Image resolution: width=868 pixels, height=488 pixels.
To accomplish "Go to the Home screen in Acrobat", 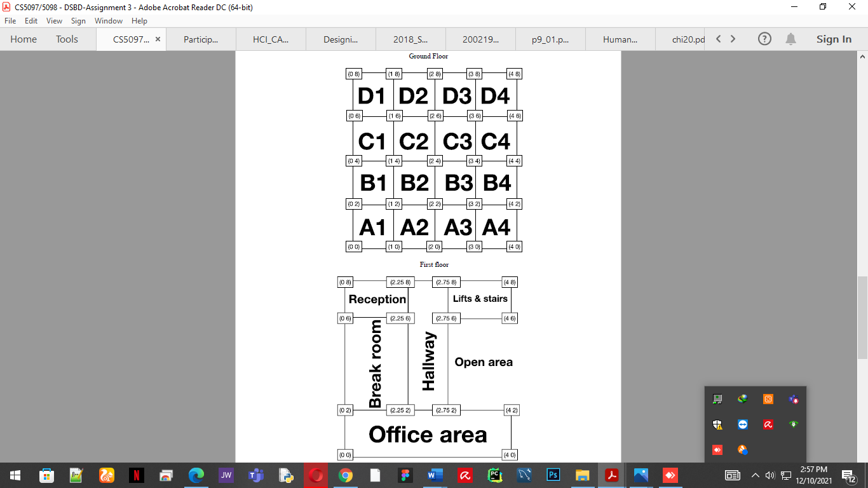I will coord(24,39).
